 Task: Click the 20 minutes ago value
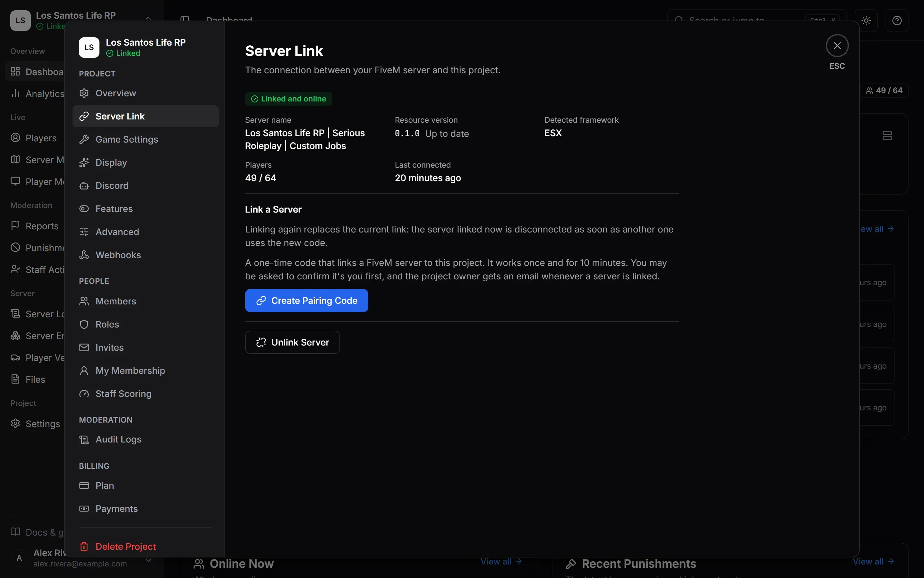pos(428,178)
